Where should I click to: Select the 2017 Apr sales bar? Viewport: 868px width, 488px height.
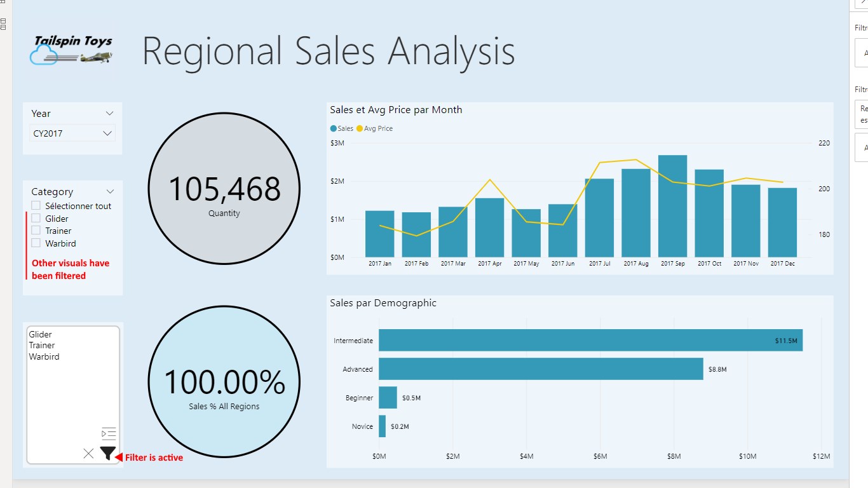(x=489, y=227)
